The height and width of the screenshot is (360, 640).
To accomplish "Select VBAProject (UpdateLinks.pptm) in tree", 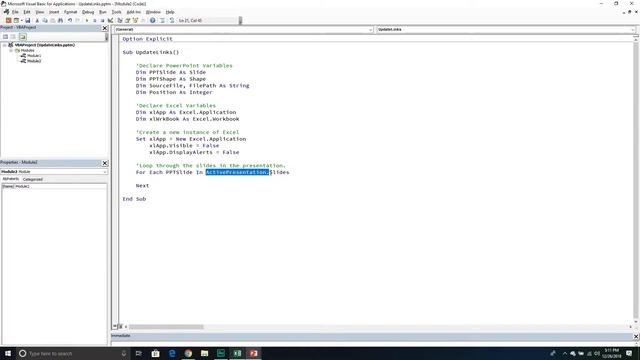I will (44, 45).
